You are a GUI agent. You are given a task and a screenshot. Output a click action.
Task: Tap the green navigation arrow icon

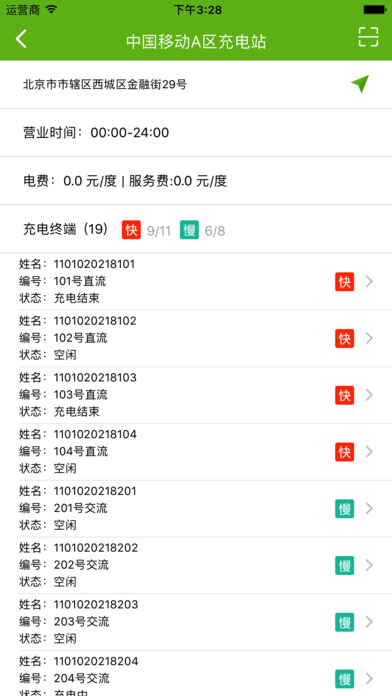coord(360,83)
